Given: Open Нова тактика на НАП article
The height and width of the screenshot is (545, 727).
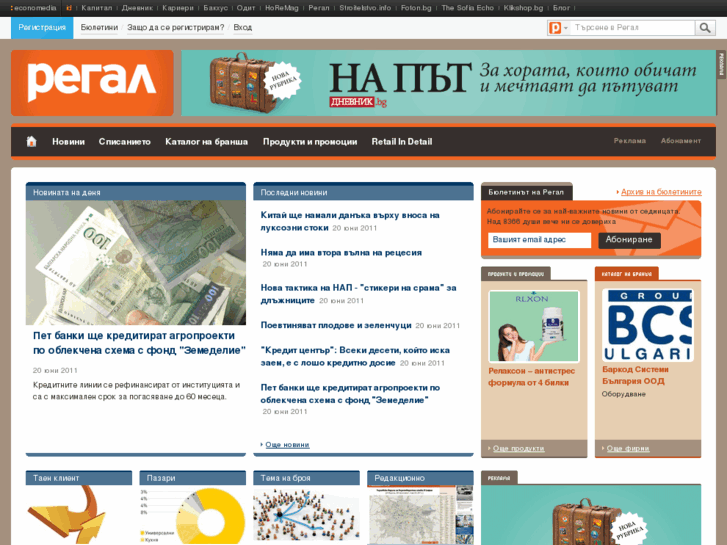Looking at the screenshot, I should point(358,294).
